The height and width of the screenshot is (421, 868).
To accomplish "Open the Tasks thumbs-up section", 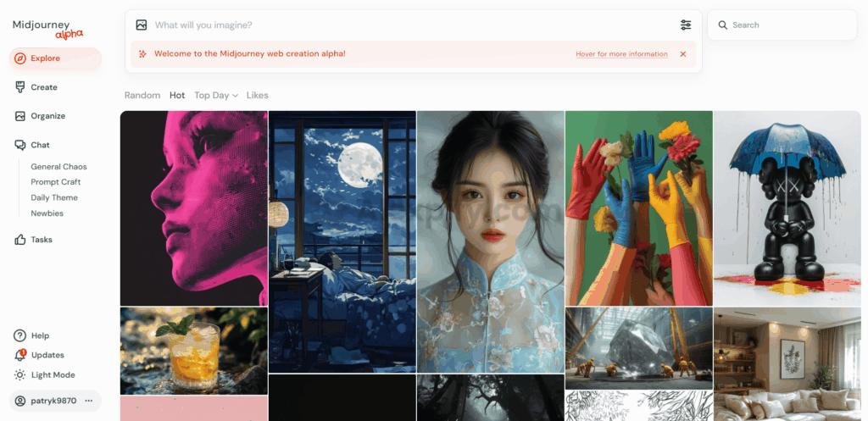I will 41,240.
